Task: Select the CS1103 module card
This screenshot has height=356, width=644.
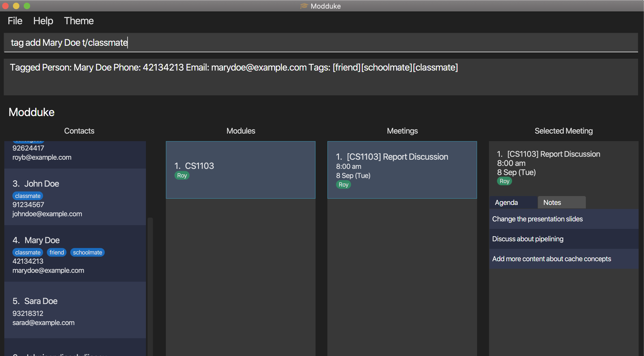Action: tap(240, 170)
